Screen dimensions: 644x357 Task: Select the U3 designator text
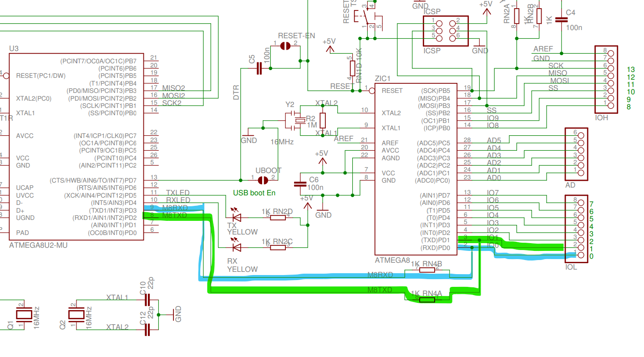(14, 48)
